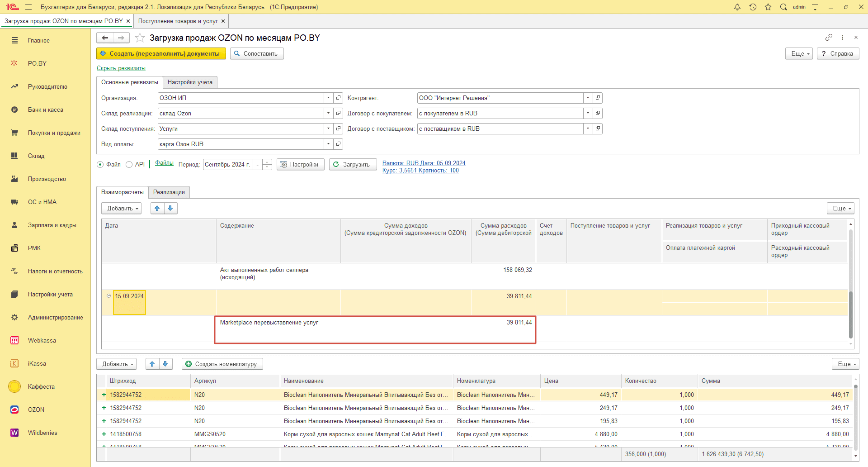Viewport: 868px width, 467px height.
Task: Click Настройки button near period
Action: (300, 164)
